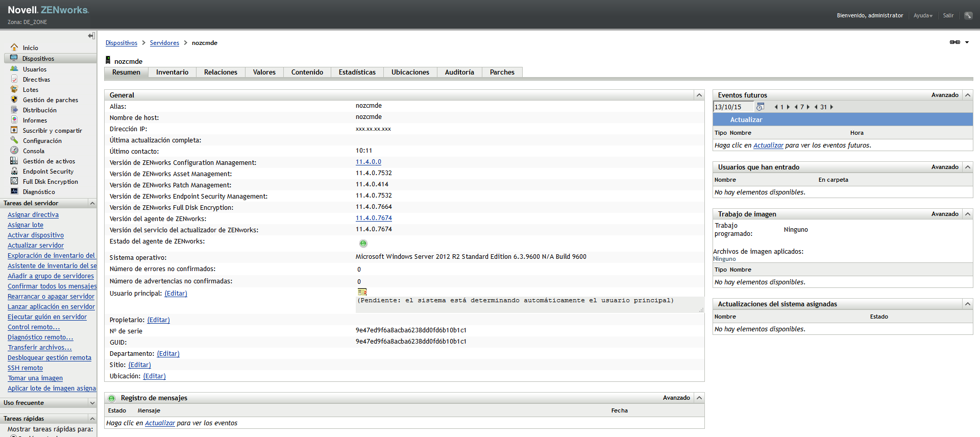The image size is (980, 437).
Task: Open the Parches tab
Action: point(502,72)
